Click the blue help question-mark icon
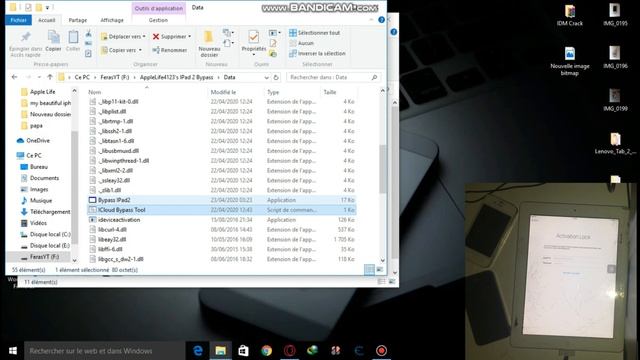Image resolution: width=640 pixels, height=360 pixels. (x=381, y=20)
